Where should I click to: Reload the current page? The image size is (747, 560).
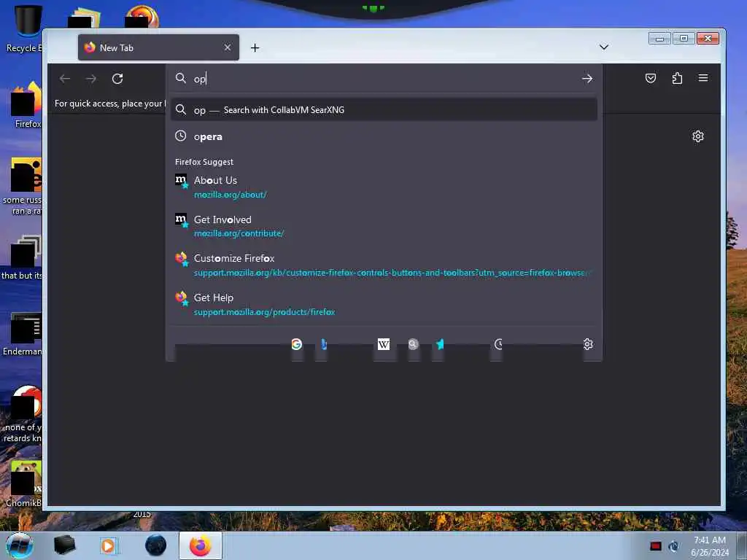[x=117, y=79]
